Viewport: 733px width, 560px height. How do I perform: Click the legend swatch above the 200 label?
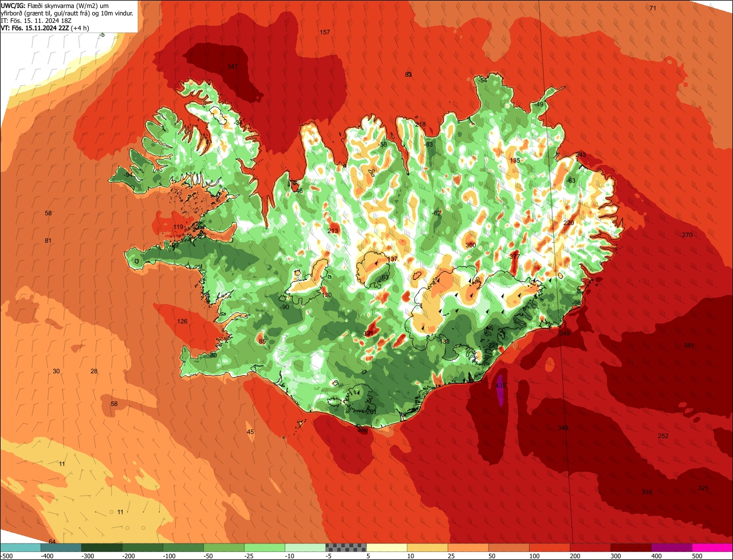591,547
